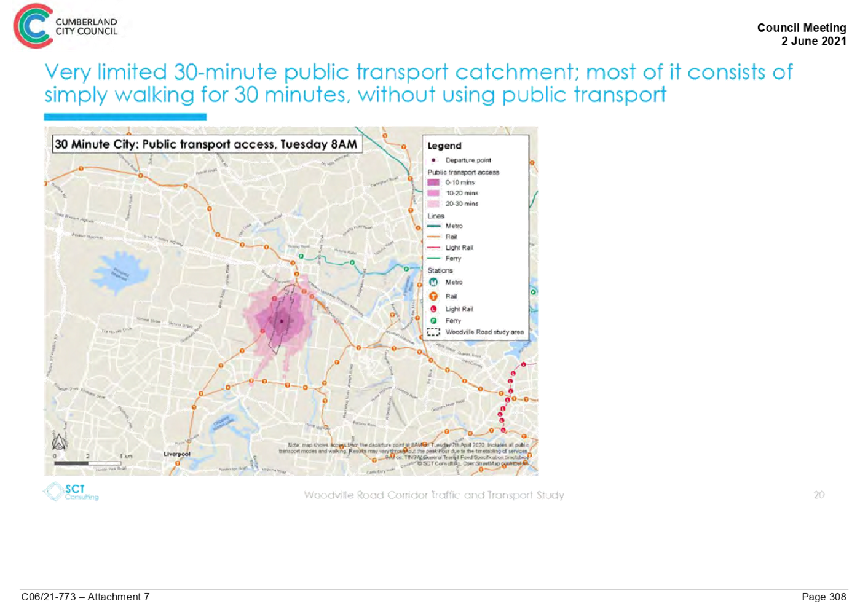Screen dimensions: 868x609
Task: Click the departure point marker on map
Action: coord(282,321)
